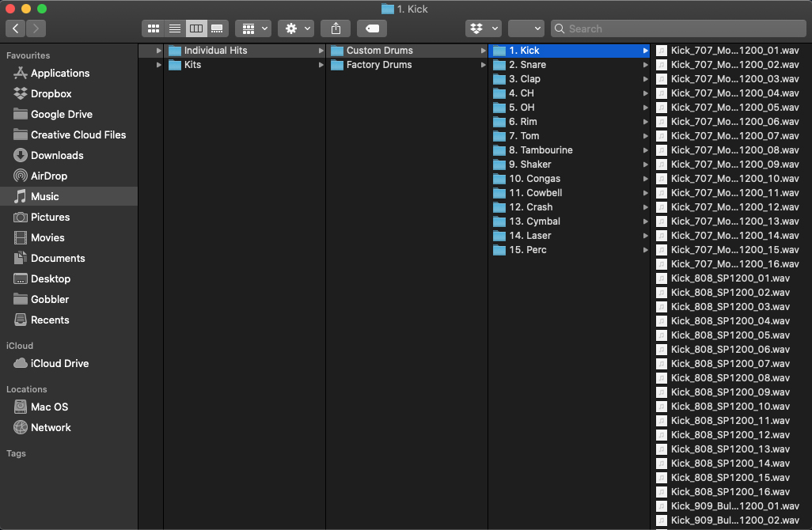The width and height of the screenshot is (812, 530).
Task: Select the 13. Cymbal folder
Action: [x=568, y=221]
